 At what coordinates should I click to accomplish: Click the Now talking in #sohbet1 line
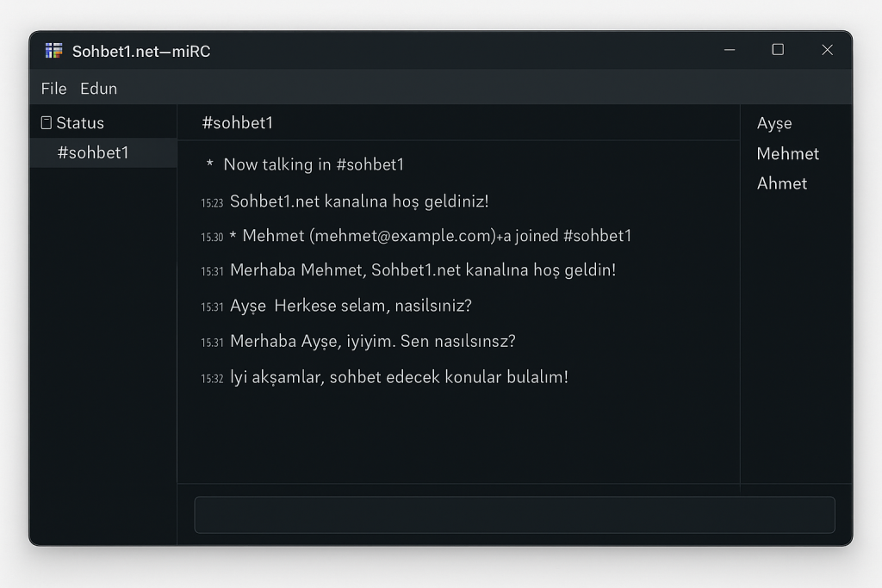click(x=305, y=164)
